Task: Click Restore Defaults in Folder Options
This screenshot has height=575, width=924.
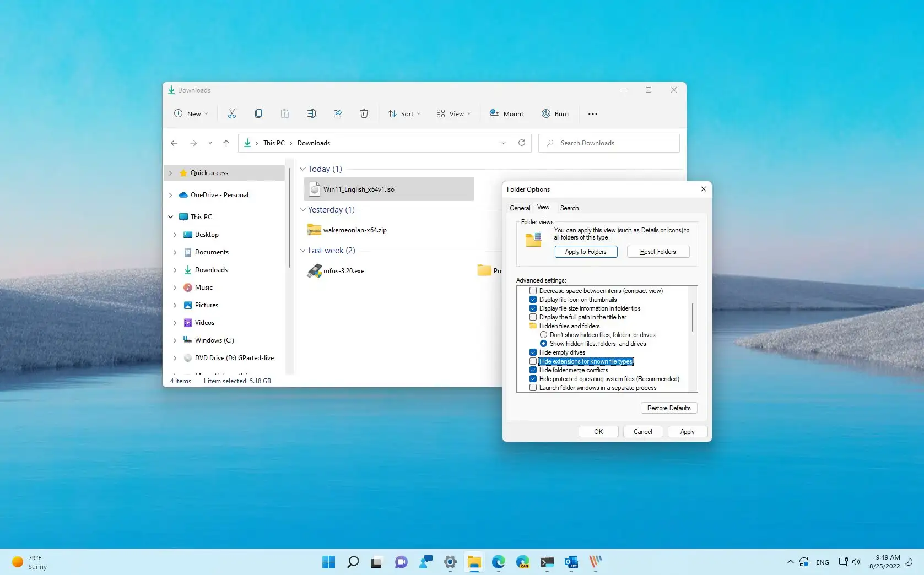Action: pos(668,408)
